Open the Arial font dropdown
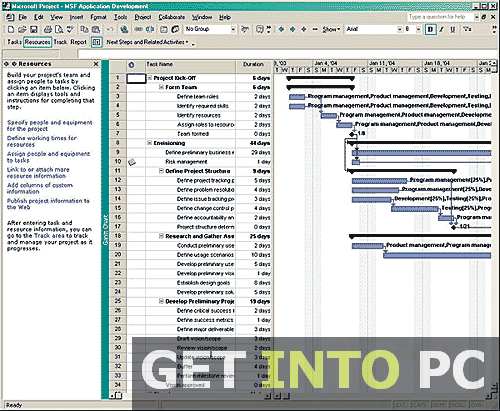 399,29
